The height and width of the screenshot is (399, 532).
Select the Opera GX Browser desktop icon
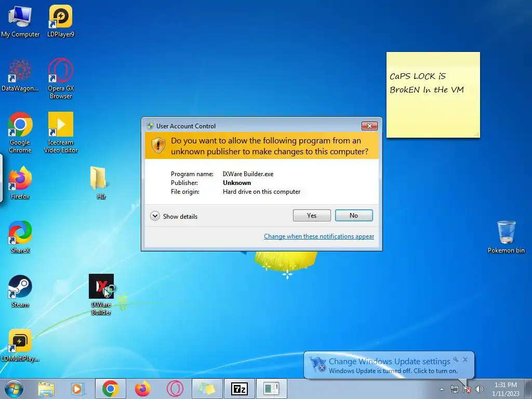(61, 79)
